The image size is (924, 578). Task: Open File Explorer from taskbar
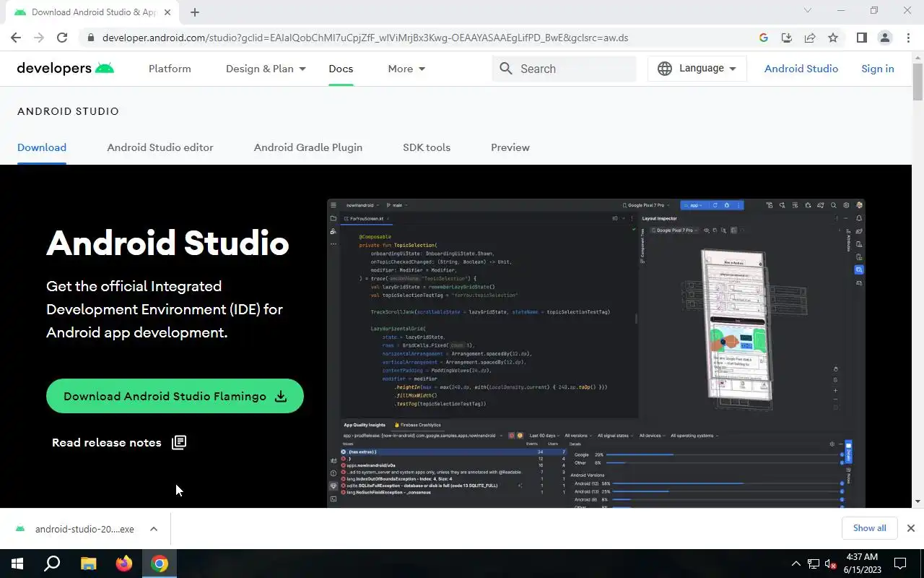point(88,564)
